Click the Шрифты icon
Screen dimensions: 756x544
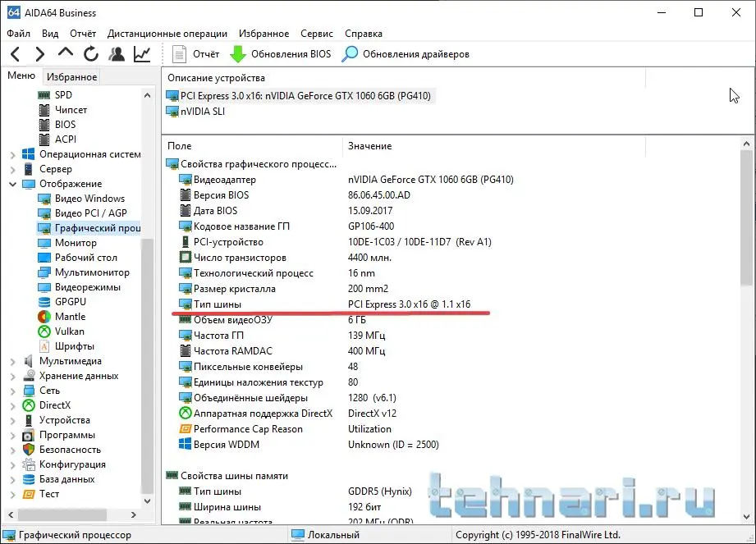44,346
